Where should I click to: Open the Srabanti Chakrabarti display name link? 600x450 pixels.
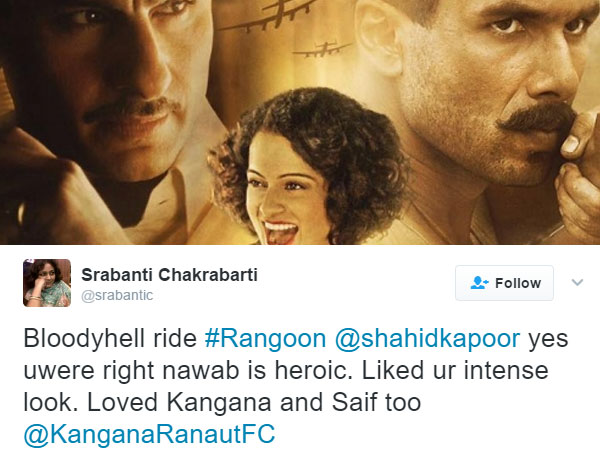tap(170, 275)
